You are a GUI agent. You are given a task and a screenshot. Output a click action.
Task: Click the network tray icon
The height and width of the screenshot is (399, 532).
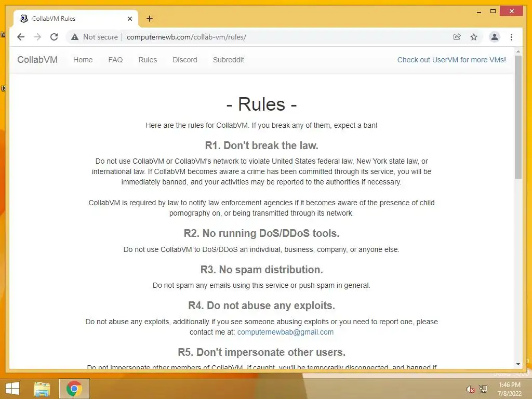pyautogui.click(x=483, y=389)
